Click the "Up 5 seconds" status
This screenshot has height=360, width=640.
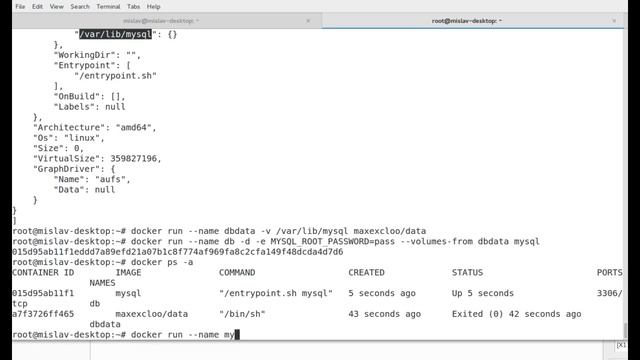click(x=483, y=293)
